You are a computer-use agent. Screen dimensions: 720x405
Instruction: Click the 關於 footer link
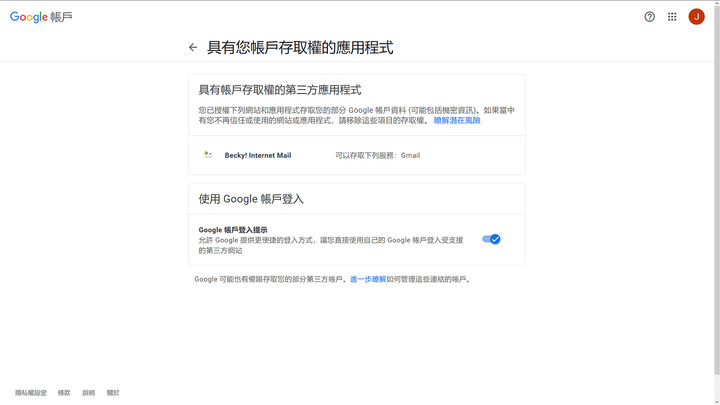[x=113, y=393]
